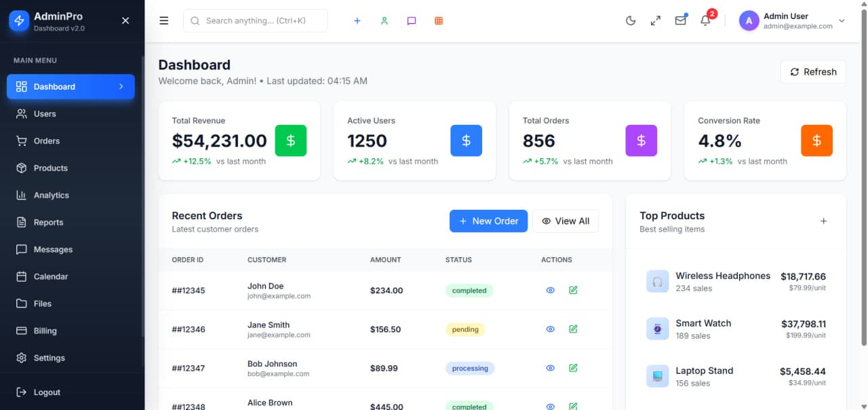Image resolution: width=868 pixels, height=410 pixels.
Task: Click the Refresh button
Action: click(x=813, y=72)
